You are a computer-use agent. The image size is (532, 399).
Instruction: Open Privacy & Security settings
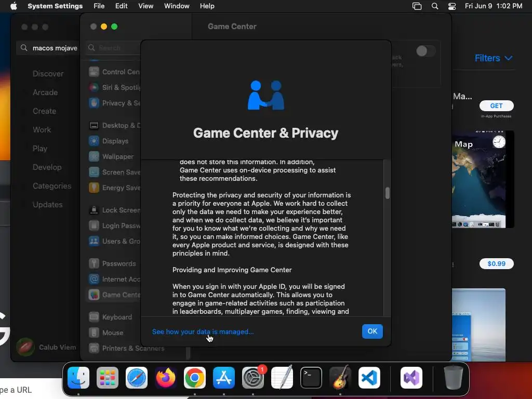(x=114, y=103)
